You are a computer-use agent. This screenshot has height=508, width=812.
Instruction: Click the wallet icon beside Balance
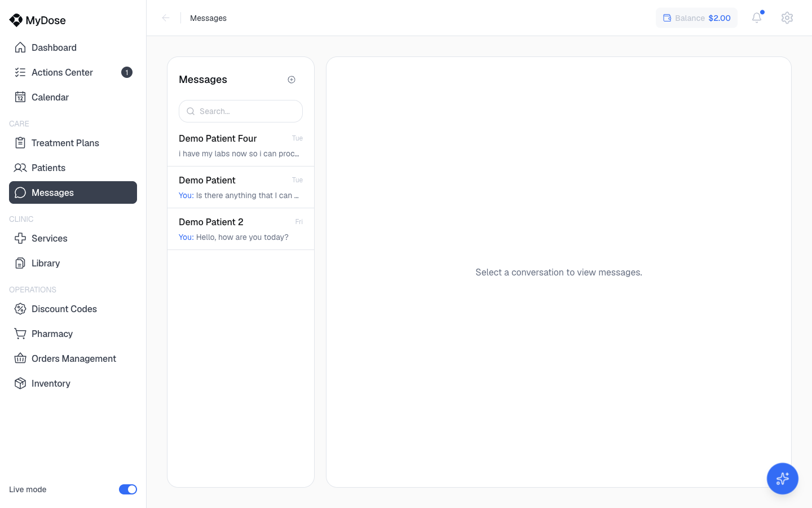[x=667, y=18]
